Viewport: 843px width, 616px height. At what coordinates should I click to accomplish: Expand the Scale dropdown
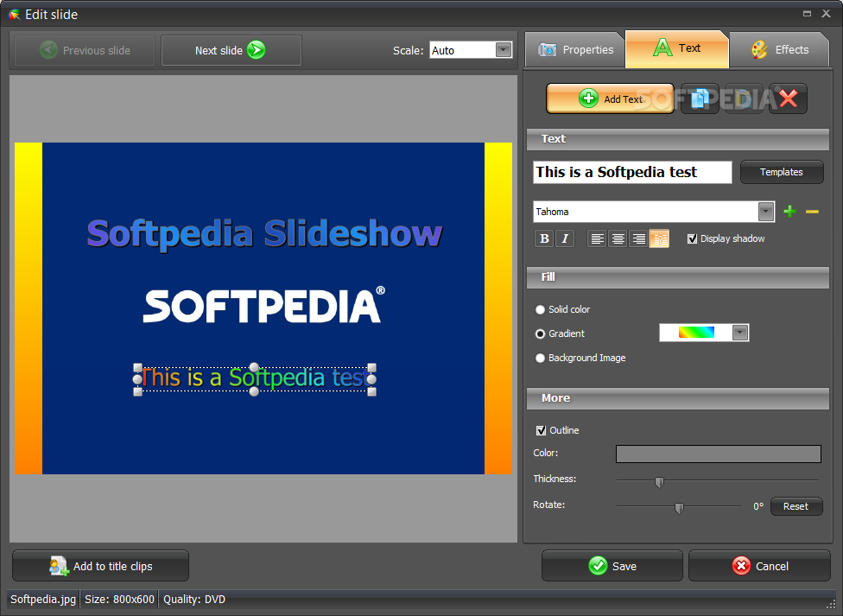click(504, 50)
